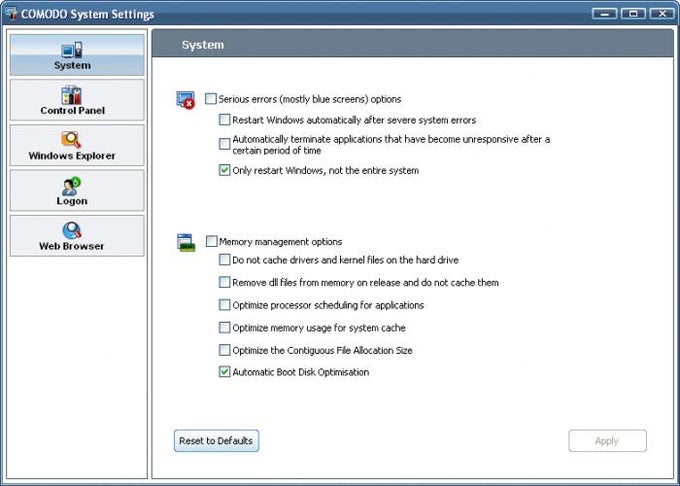
Task: Click the Windows Explorer magnifier icon
Action: click(71, 140)
